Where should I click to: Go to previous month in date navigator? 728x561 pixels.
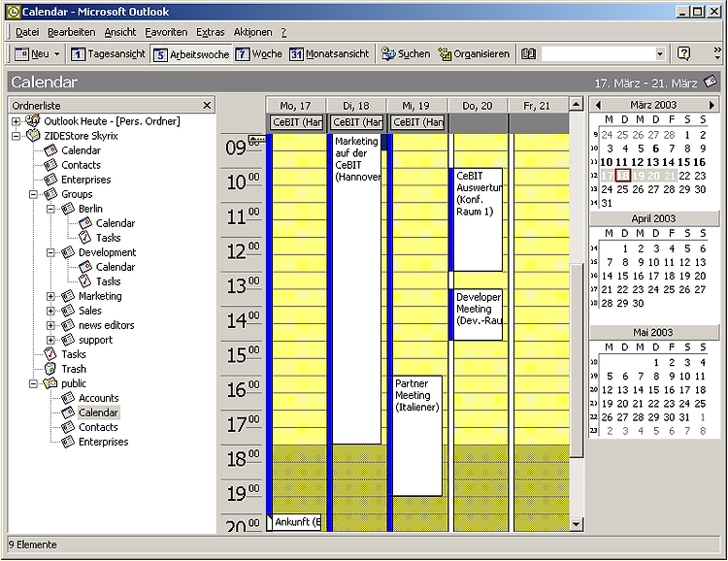click(598, 106)
